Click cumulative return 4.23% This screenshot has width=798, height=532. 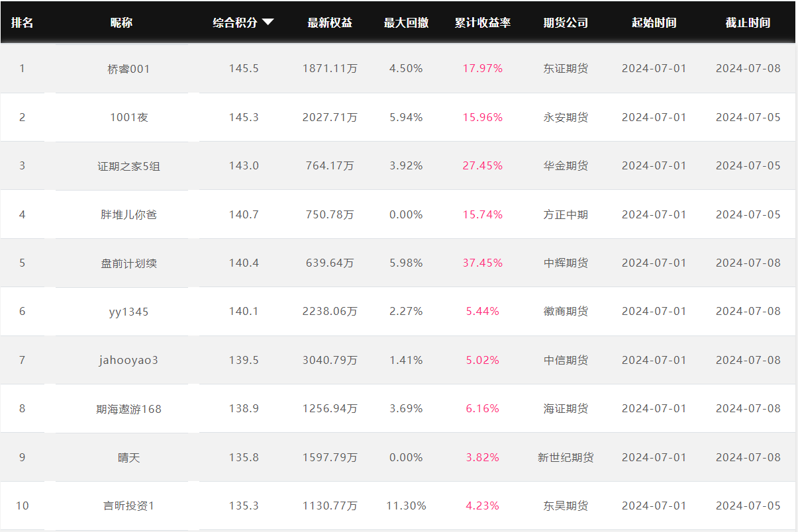click(483, 506)
